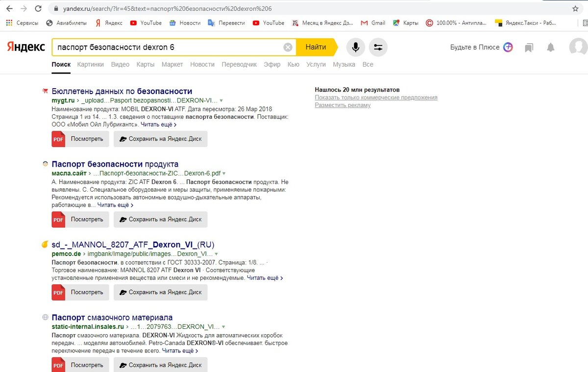
Task: Expand dropdown arrow next to mygt.ru URL
Action: pos(221,100)
